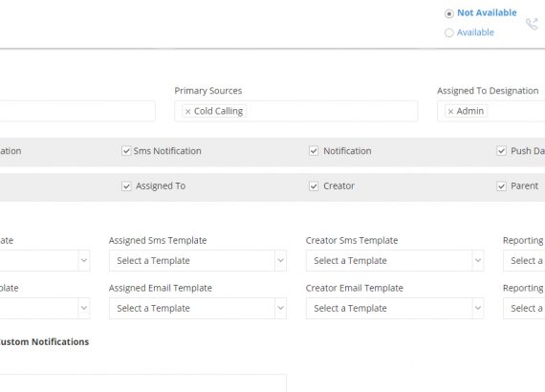
Task: Click the text box under Custom Notifications
Action: click(x=142, y=383)
